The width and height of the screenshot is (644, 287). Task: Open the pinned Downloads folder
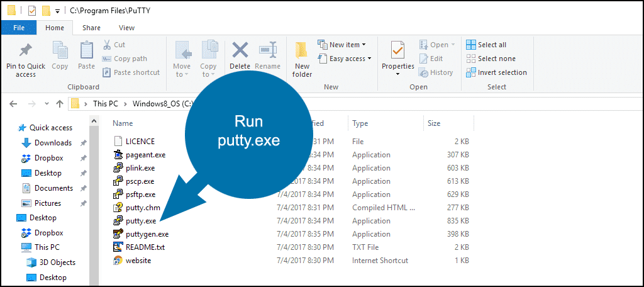(x=53, y=143)
